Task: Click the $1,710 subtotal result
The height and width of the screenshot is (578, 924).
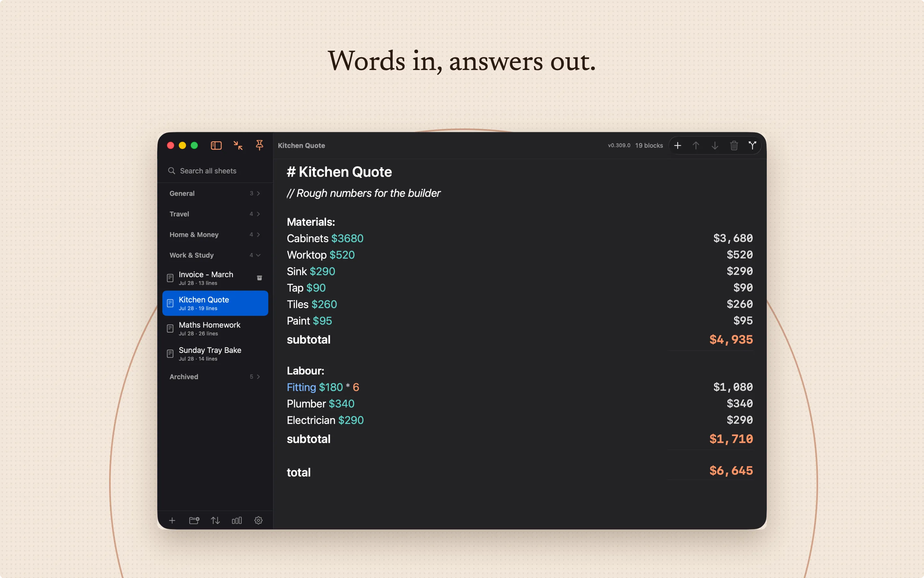Action: (731, 439)
